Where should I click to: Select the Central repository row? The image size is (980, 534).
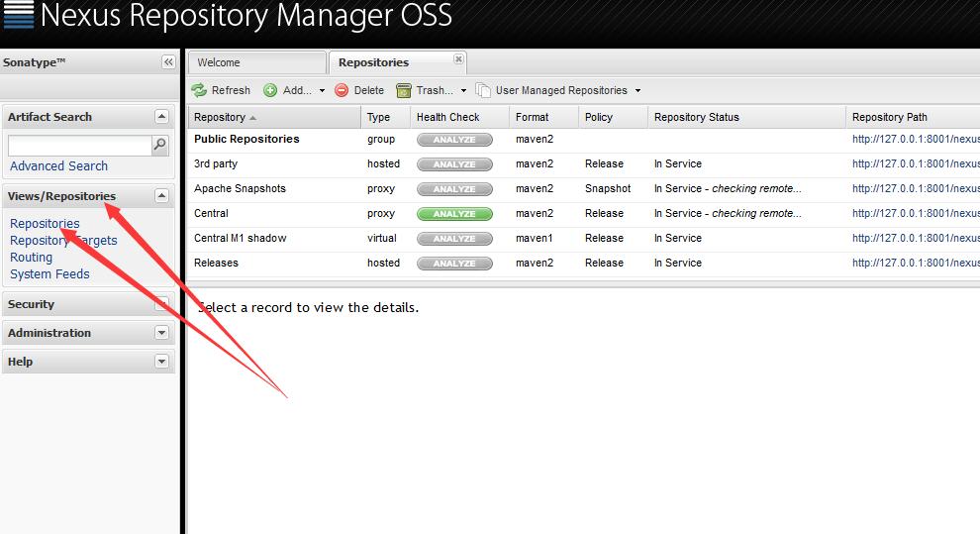[x=584, y=214]
